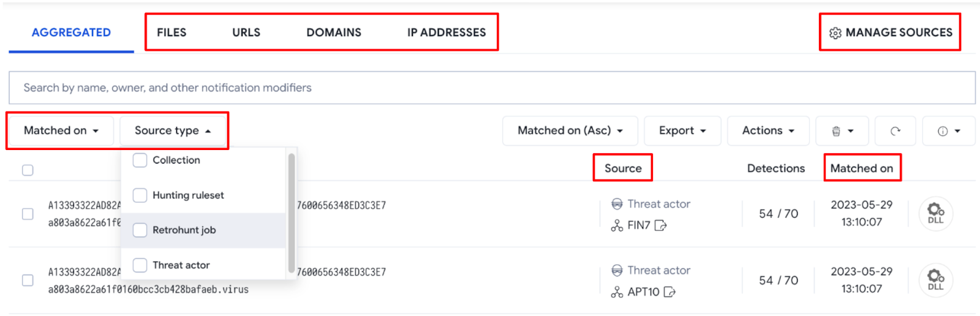Screen dimensions: 980x316
Task: Click the notification search input field
Action: 492,88
